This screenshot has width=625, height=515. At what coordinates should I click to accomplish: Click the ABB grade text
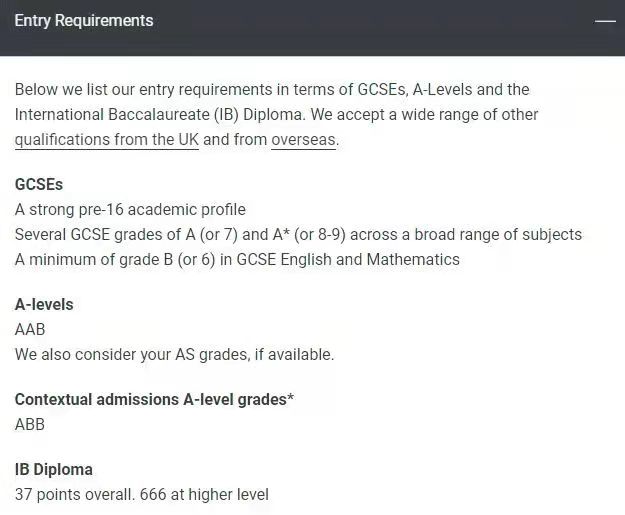29,425
